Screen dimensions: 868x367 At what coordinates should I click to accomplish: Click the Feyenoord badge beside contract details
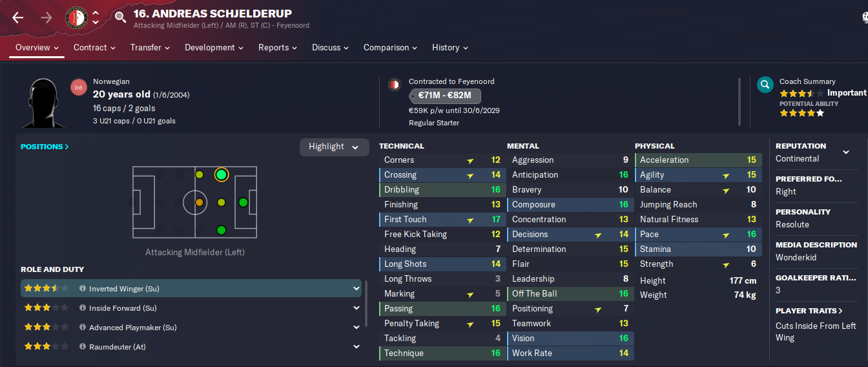point(393,85)
